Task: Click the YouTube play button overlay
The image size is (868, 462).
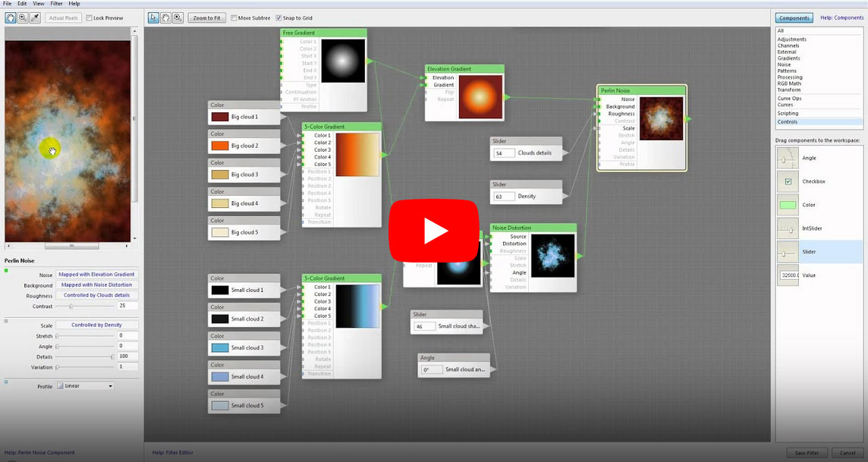Action: coord(434,231)
